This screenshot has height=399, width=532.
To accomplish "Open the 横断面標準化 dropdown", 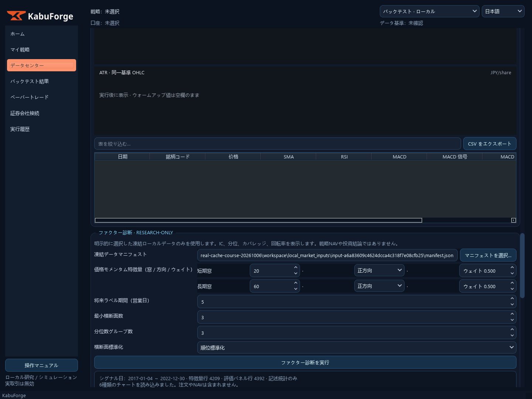I will tap(357, 347).
